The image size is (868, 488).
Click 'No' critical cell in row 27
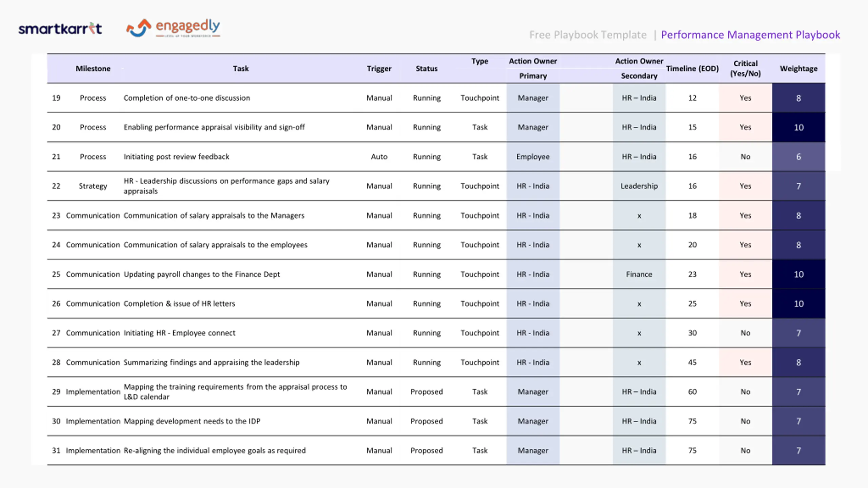point(745,333)
